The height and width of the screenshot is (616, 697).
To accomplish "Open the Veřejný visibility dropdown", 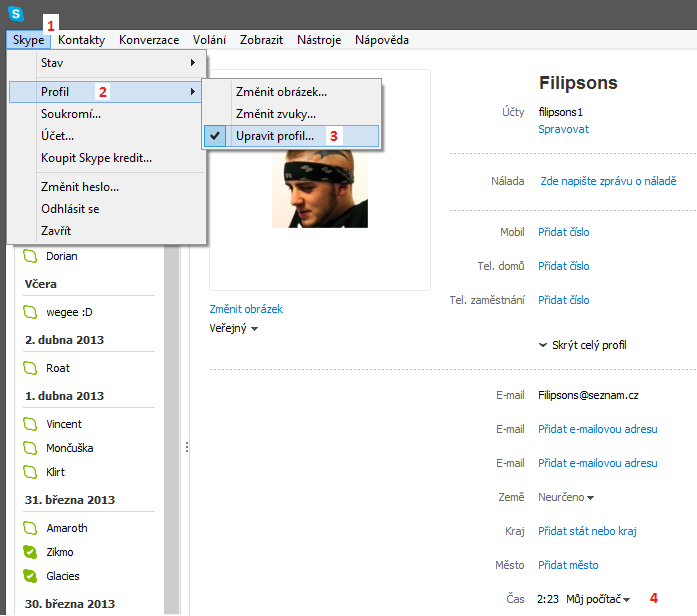I will click(234, 328).
